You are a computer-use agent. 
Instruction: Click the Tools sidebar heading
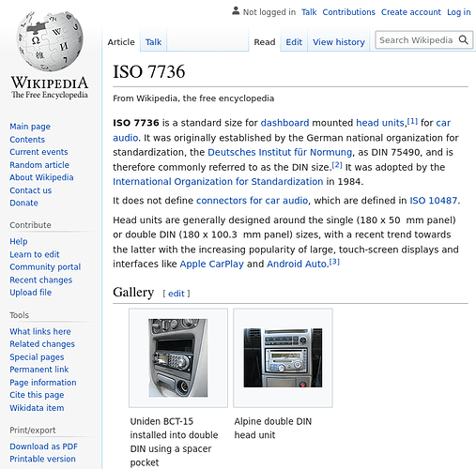tap(19, 315)
